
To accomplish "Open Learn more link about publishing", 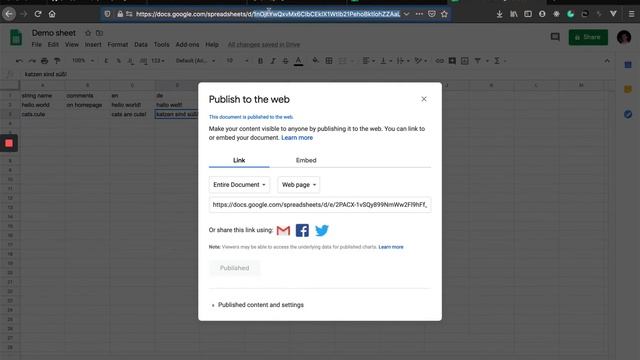I will click(x=297, y=138).
